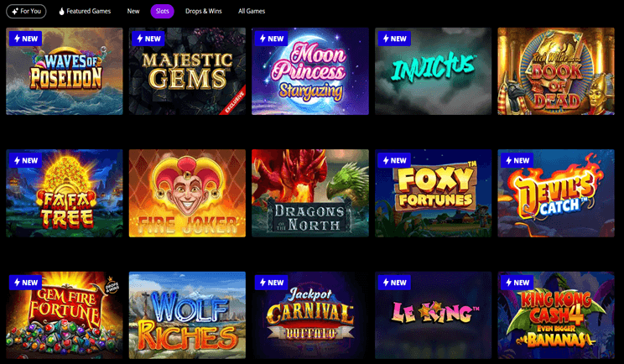The height and width of the screenshot is (364, 624).
Task: Play Moon Princess Stargazing
Action: 310,71
